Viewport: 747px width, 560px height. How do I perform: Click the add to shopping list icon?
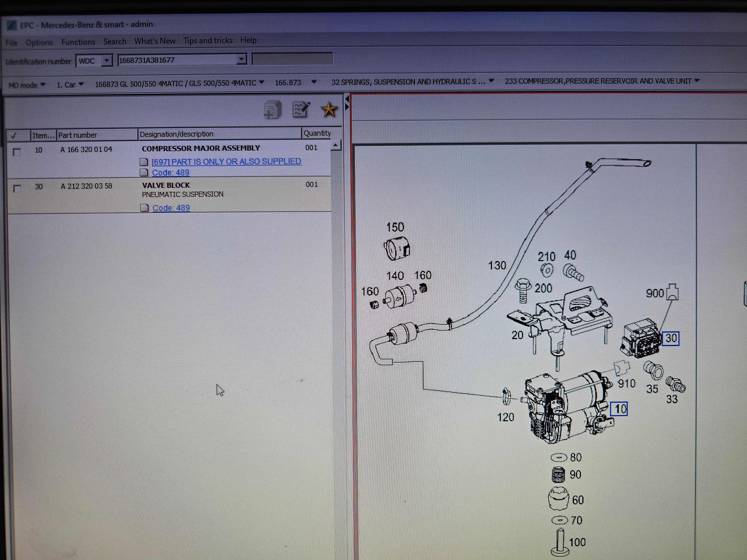(x=272, y=110)
